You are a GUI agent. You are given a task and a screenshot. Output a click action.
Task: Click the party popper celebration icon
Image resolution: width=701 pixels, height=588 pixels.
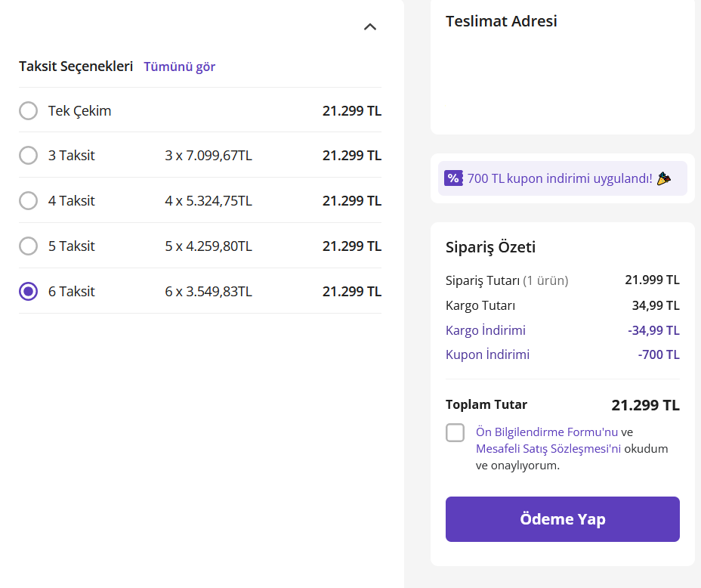(x=663, y=178)
